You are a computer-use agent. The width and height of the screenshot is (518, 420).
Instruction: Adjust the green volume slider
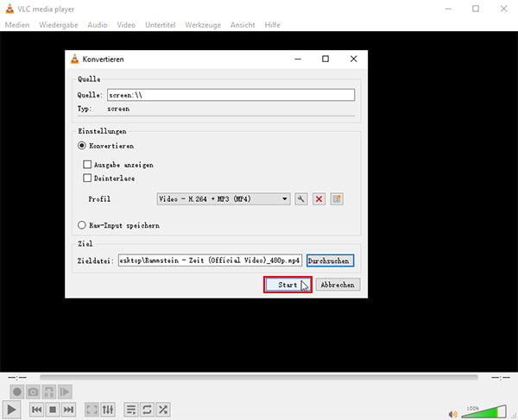click(x=483, y=411)
